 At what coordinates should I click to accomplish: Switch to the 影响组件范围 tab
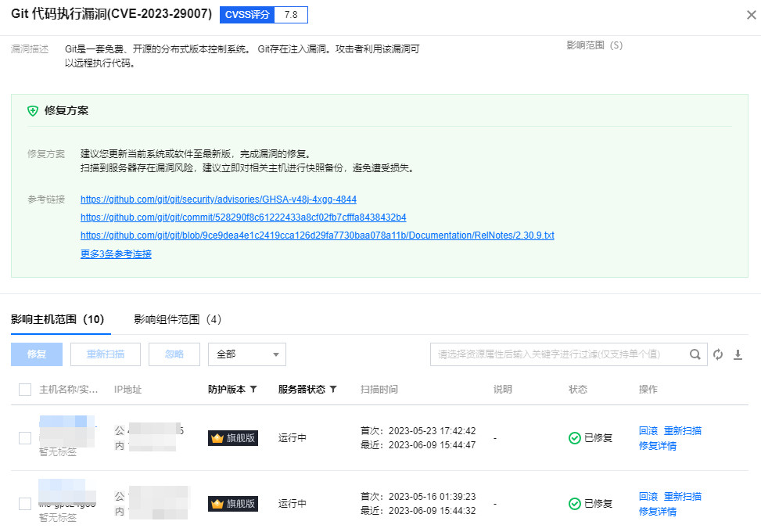178,319
